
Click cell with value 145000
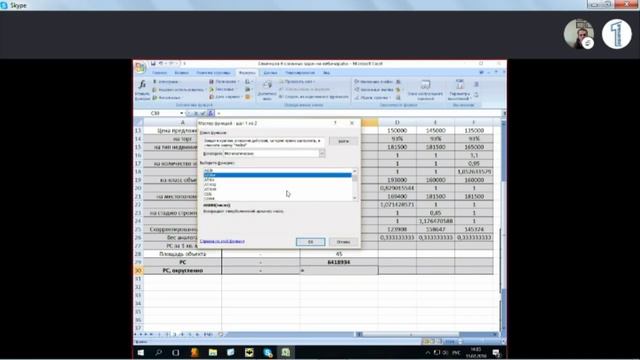436,131
